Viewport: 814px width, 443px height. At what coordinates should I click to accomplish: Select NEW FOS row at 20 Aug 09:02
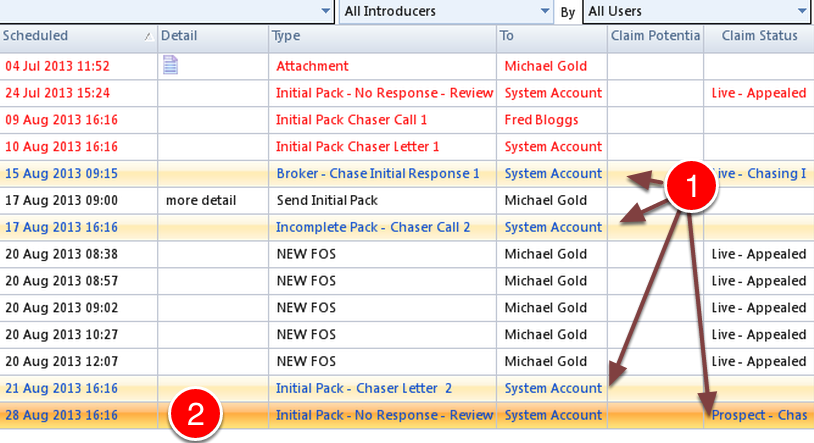point(306,308)
